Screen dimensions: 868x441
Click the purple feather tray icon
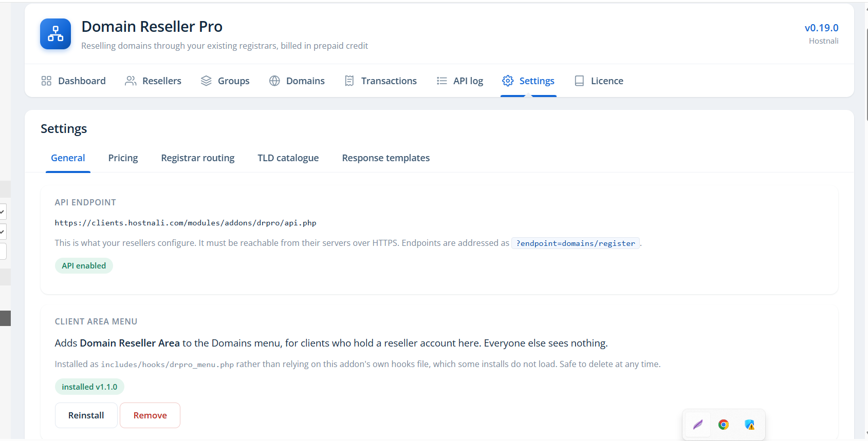[698, 425]
